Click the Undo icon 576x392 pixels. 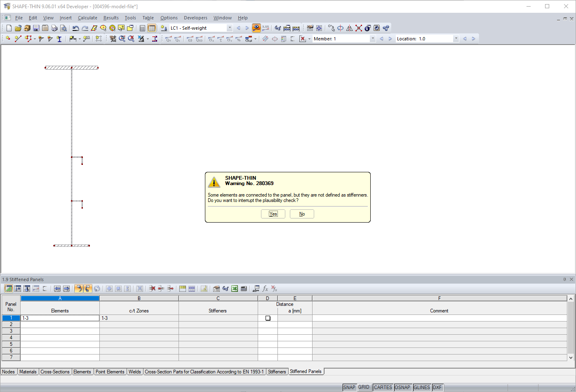pyautogui.click(x=76, y=28)
